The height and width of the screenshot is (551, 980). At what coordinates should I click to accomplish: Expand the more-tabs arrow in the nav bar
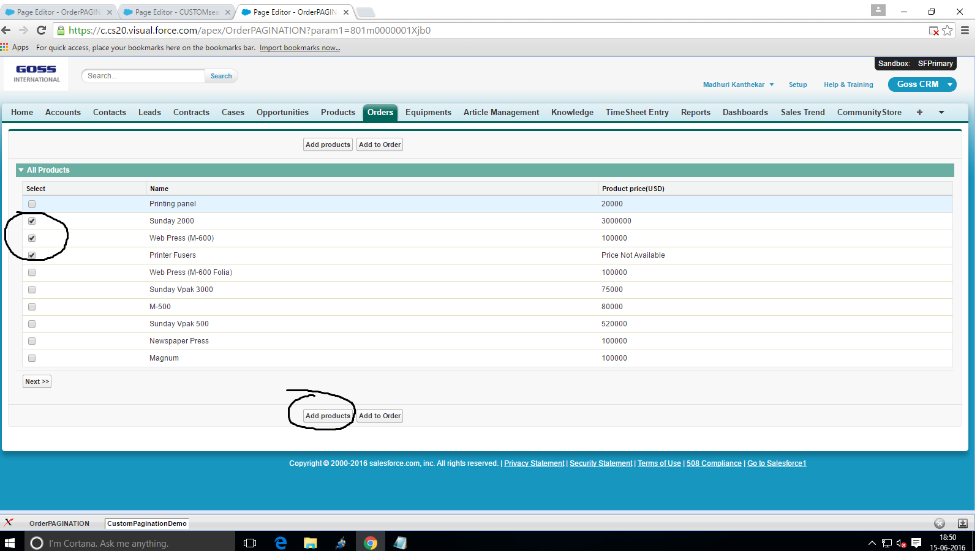(x=941, y=112)
